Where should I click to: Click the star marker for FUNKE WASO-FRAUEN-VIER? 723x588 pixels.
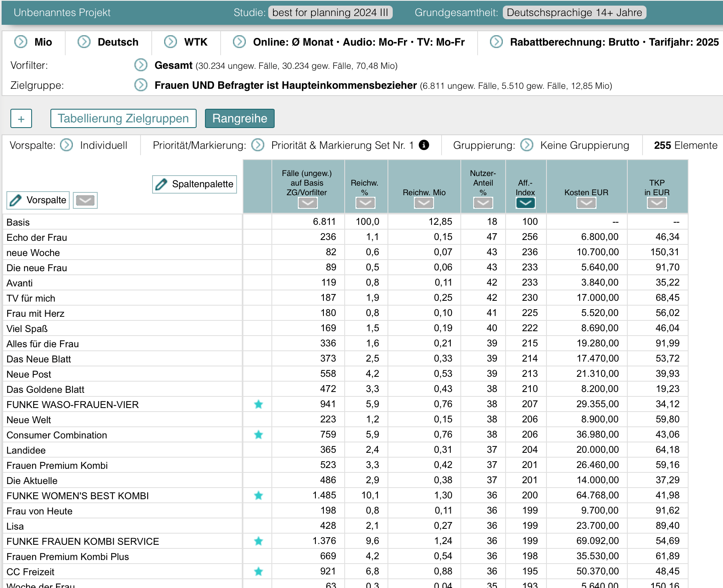(x=258, y=404)
